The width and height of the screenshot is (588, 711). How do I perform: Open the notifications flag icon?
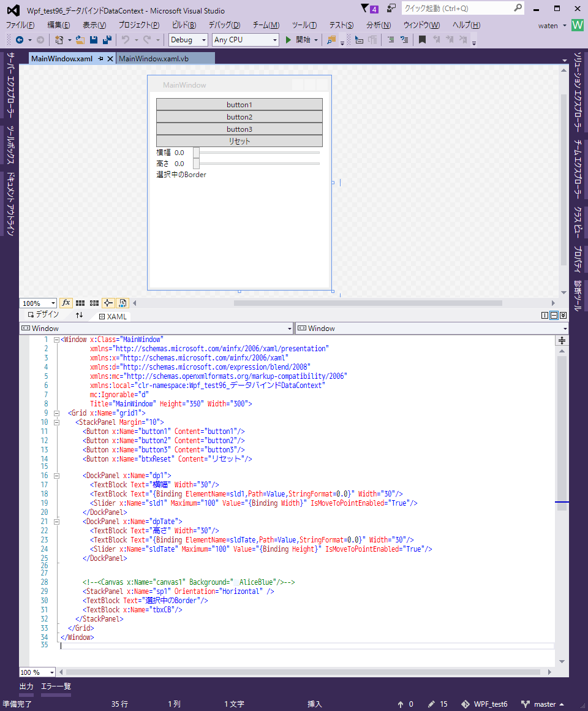(x=365, y=8)
